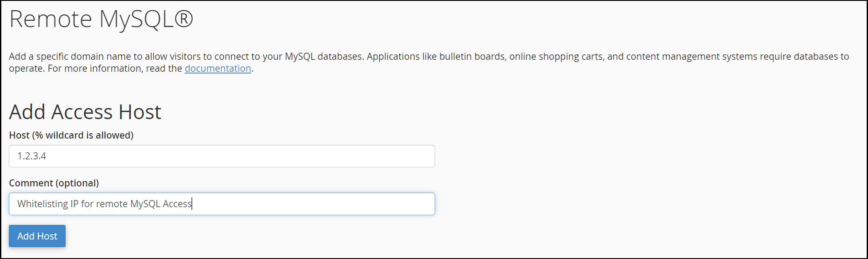
Task: Click the Host (% wildcard is allowed) label
Action: [x=71, y=135]
